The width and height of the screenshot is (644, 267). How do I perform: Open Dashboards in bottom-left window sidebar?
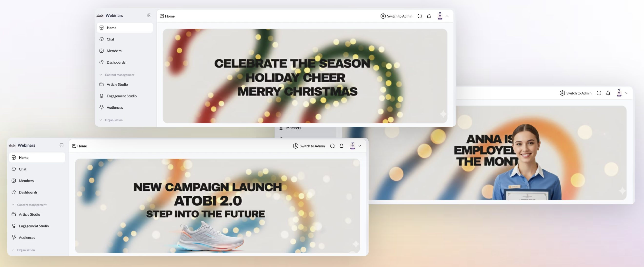(x=28, y=192)
